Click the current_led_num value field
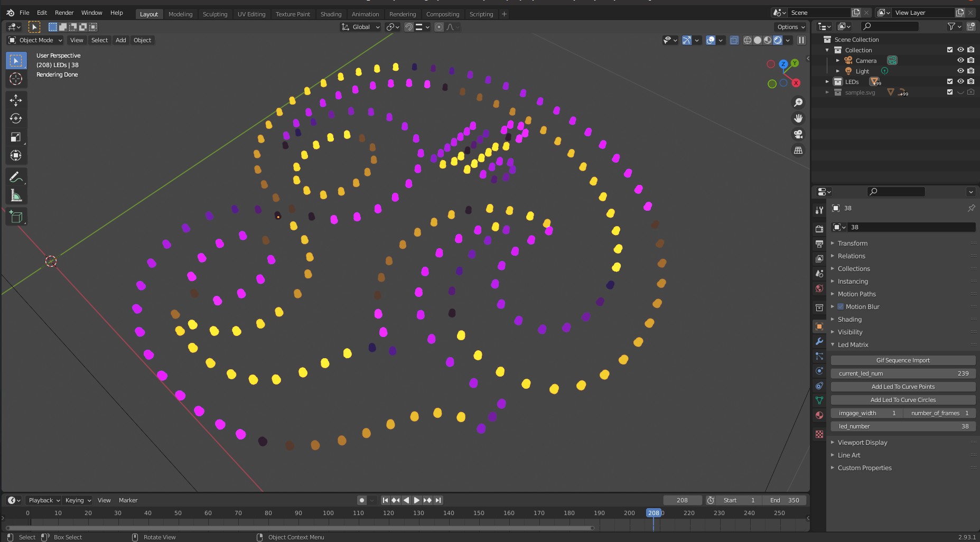Screen dimensions: 980x542 pos(903,373)
